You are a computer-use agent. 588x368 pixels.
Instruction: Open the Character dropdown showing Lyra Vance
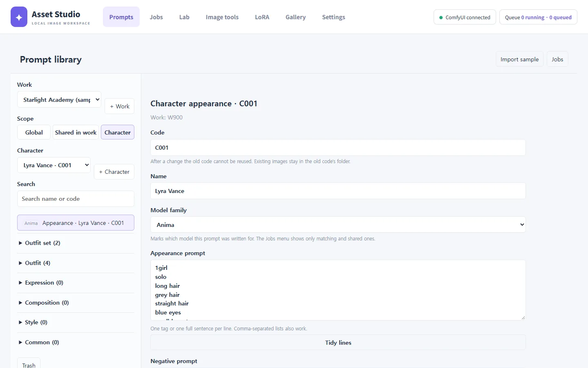coord(54,165)
